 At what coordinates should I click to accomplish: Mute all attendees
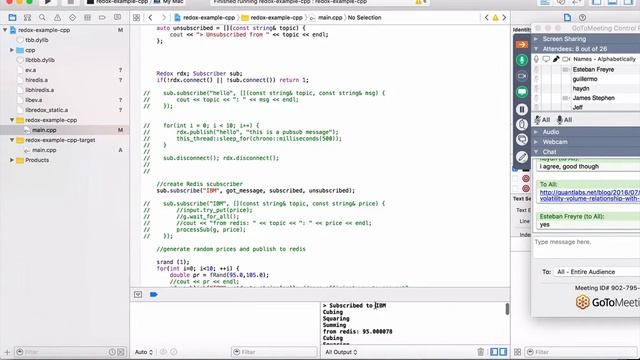pyautogui.click(x=542, y=120)
